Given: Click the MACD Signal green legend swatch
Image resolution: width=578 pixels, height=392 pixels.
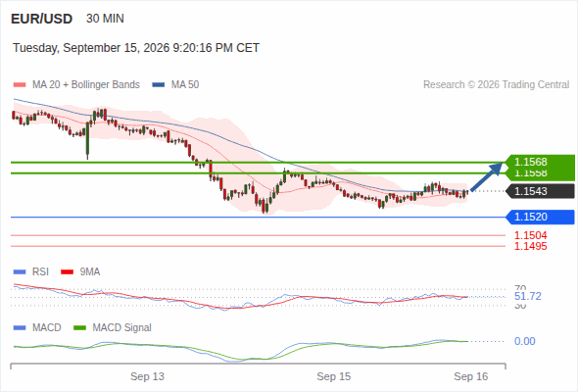Looking at the screenshot, I should (x=79, y=328).
